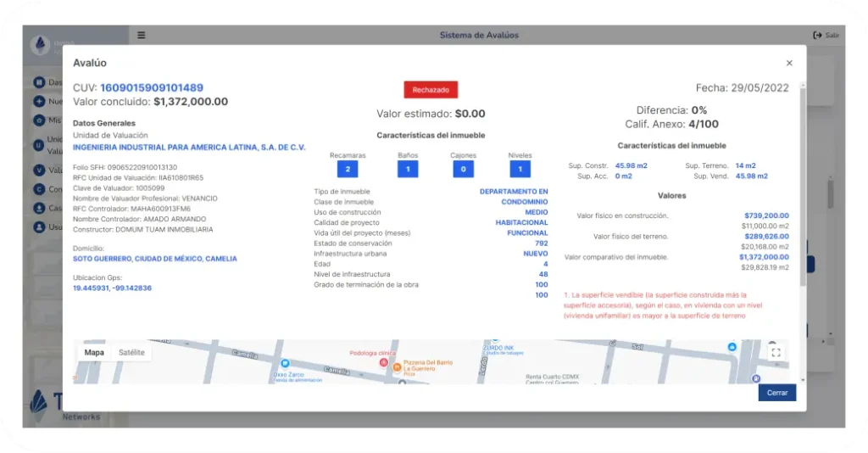Click the Ingenieria Industrial para America Latina link
The width and height of the screenshot is (868, 453).
[189, 148]
